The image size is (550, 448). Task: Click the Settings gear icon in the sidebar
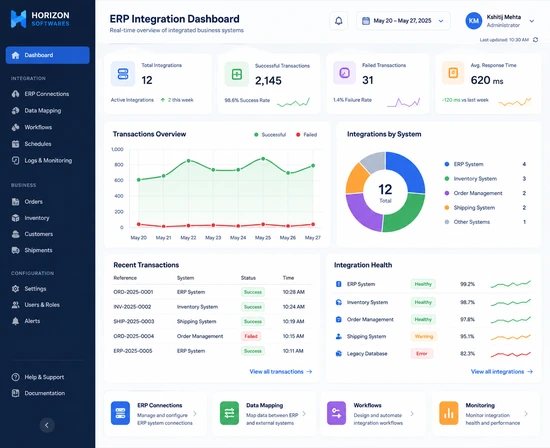coord(15,289)
